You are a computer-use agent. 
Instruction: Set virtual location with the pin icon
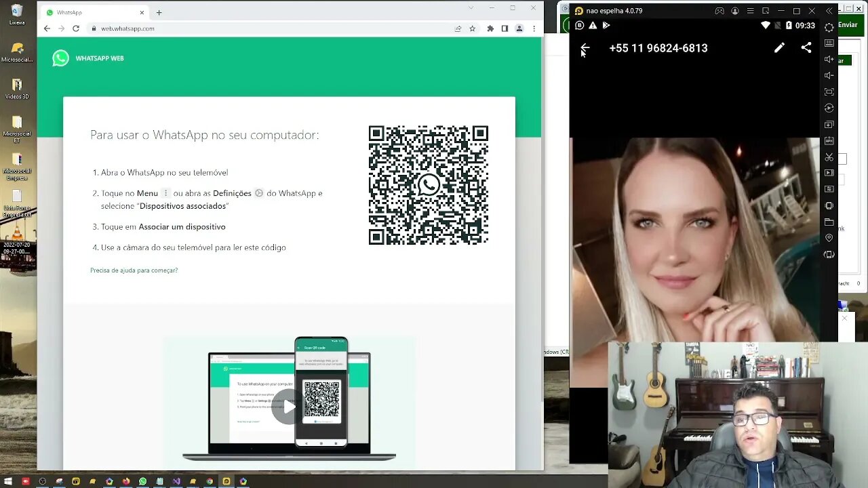point(829,239)
